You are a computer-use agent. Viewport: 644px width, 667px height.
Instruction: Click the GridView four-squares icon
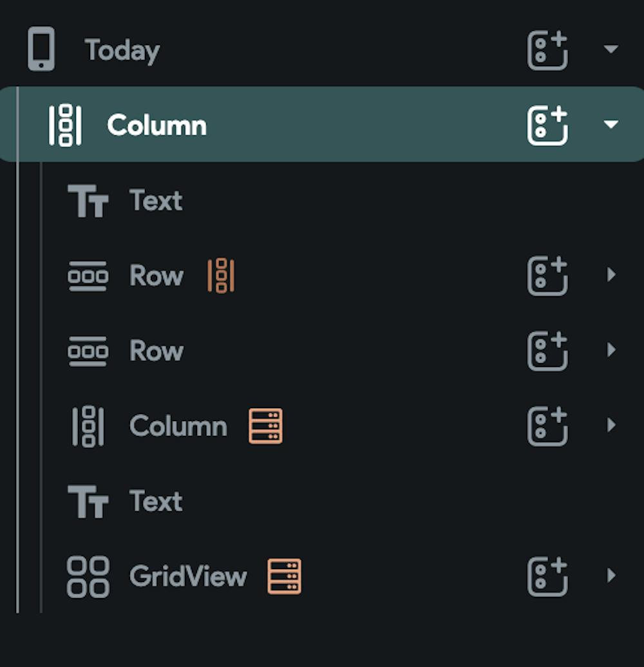point(88,576)
